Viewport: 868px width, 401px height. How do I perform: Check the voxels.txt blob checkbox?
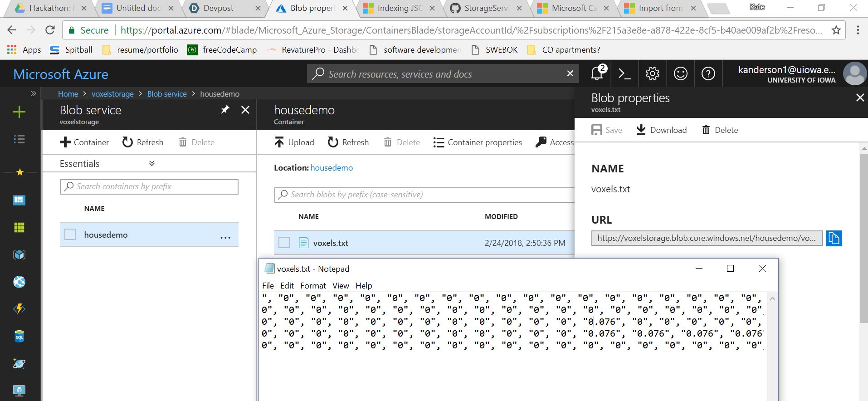click(284, 243)
